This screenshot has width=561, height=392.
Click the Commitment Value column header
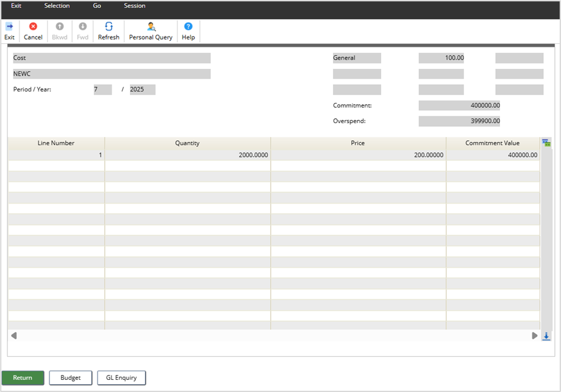pyautogui.click(x=493, y=143)
